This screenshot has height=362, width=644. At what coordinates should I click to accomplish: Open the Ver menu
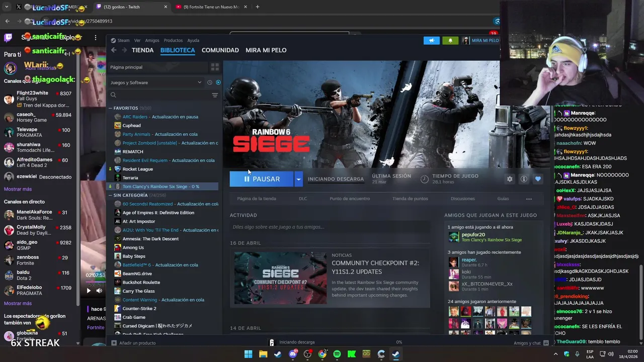point(137,40)
